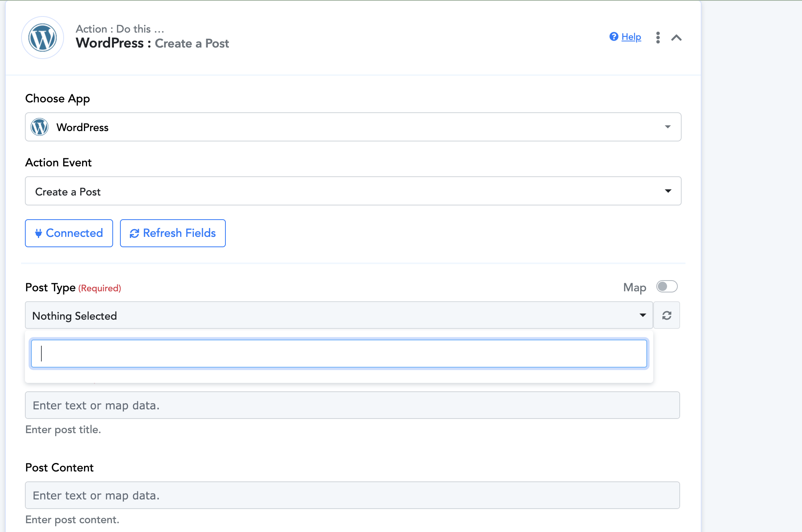This screenshot has height=532, width=802.
Task: Click the Refresh Fields button
Action: pyautogui.click(x=173, y=233)
